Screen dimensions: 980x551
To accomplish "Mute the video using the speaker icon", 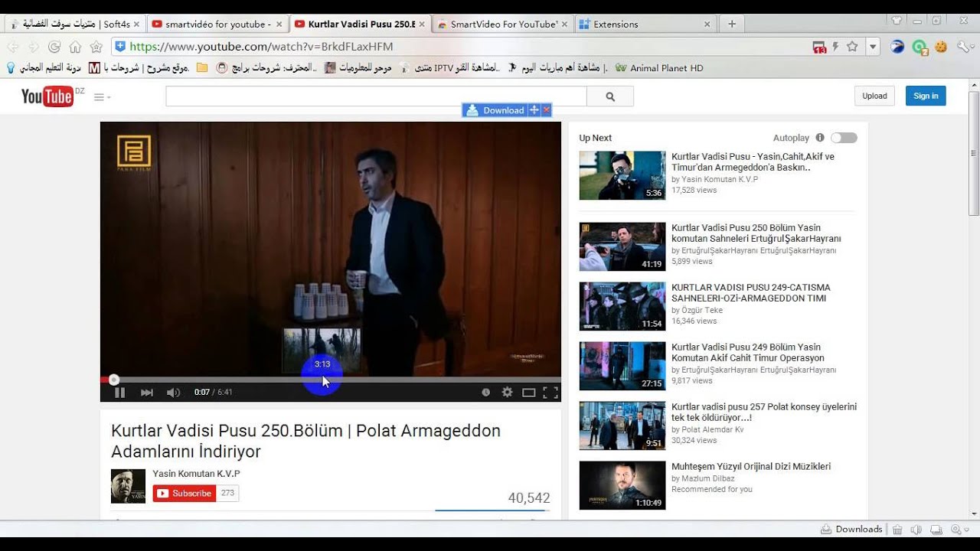I will (173, 393).
